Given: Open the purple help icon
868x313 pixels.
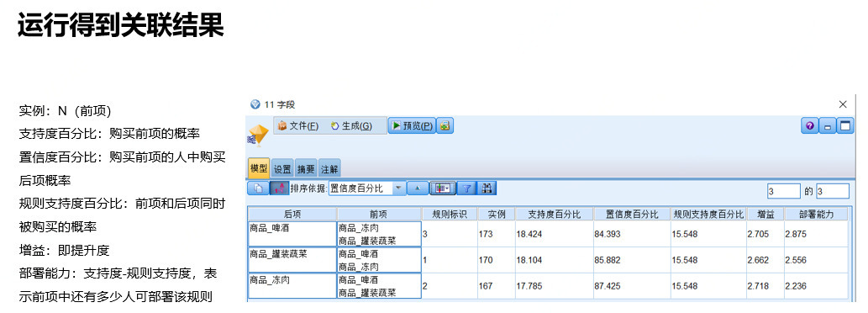Looking at the screenshot, I should coord(809,126).
